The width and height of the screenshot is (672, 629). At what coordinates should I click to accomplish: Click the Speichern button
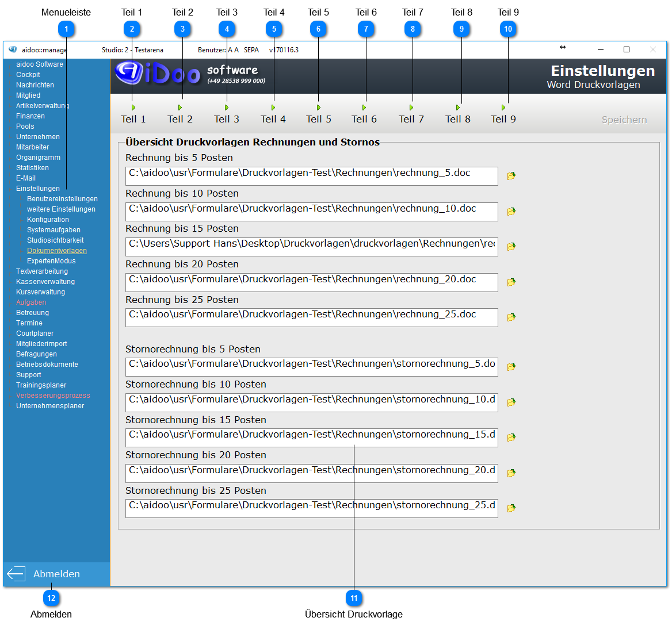pos(624,120)
